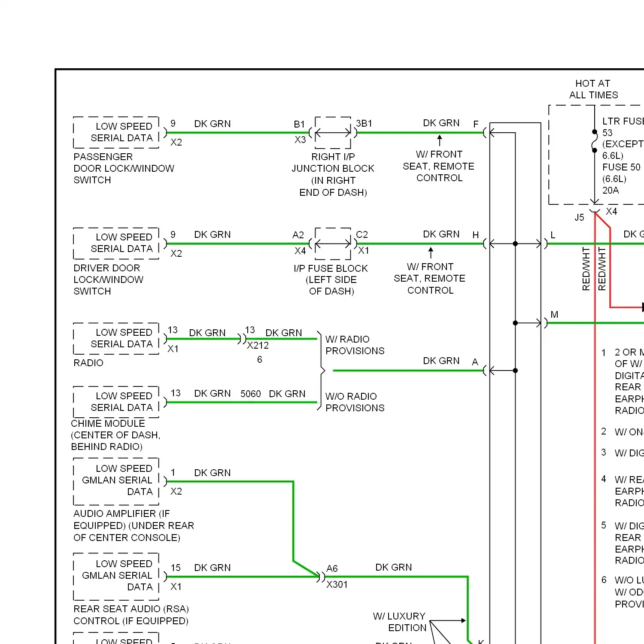
Task: Select the B1 terminal label
Action: 299,125
